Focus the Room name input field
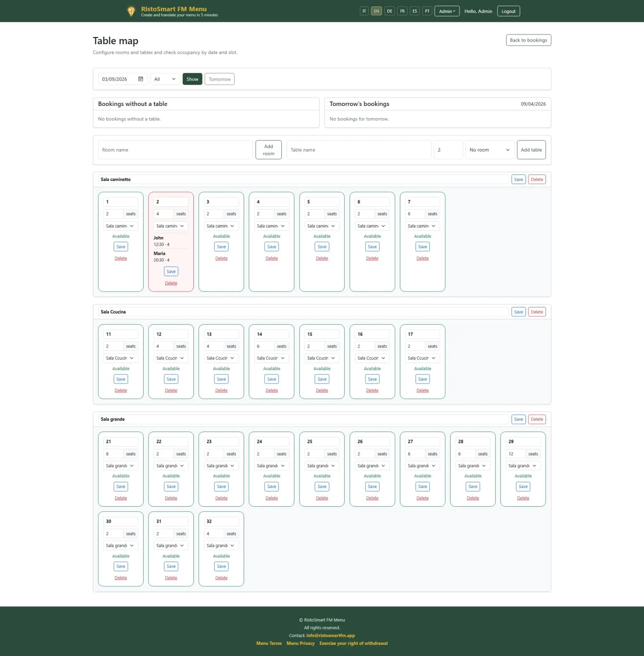Image resolution: width=644 pixels, height=656 pixels. tap(175, 150)
